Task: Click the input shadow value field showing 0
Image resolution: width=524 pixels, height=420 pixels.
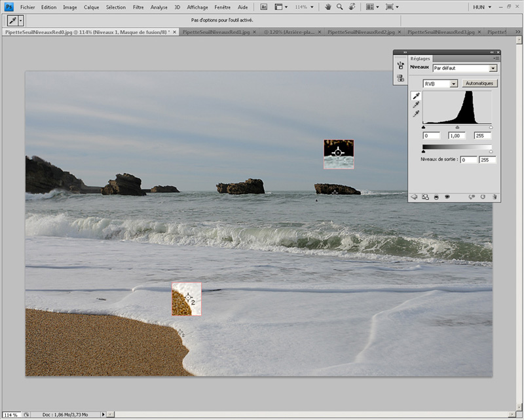Action: point(432,136)
